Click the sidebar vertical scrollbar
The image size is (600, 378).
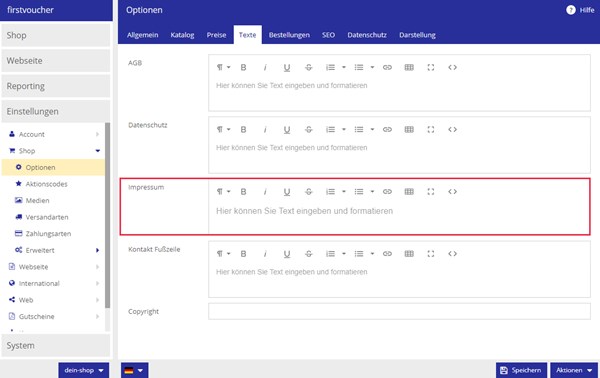[108, 215]
